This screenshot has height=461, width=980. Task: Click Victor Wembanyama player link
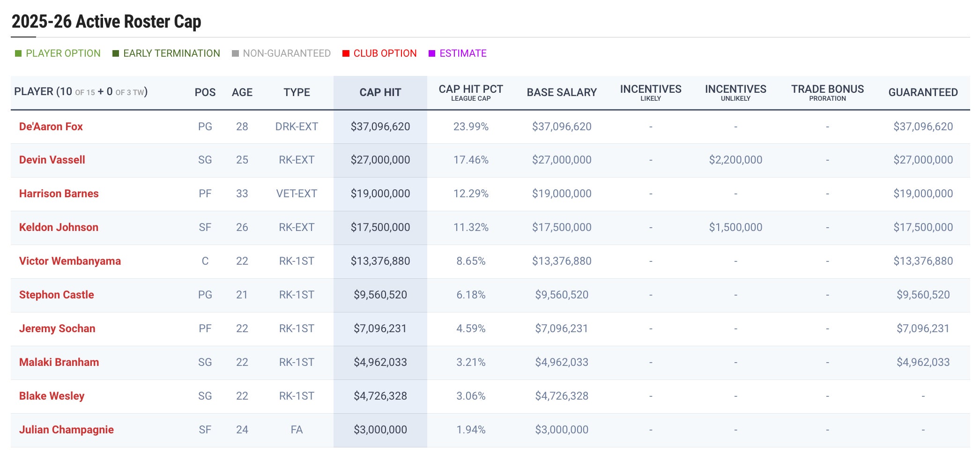pyautogui.click(x=70, y=261)
